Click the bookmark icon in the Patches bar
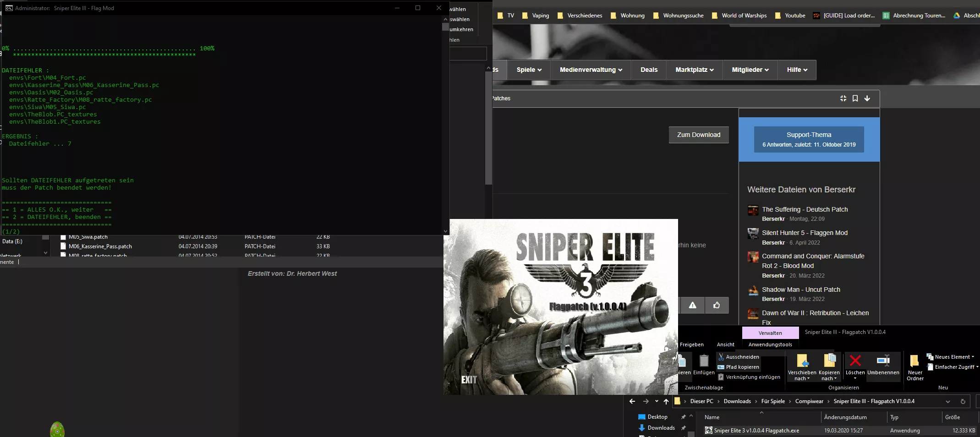This screenshot has height=437, width=980. pyautogui.click(x=855, y=98)
